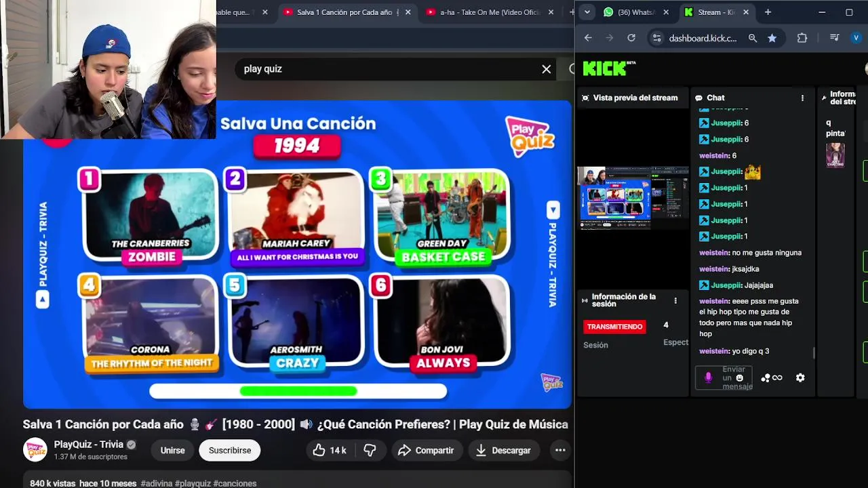
Task: Click the broadcast icon beside Información de la sesión
Action: click(x=585, y=300)
